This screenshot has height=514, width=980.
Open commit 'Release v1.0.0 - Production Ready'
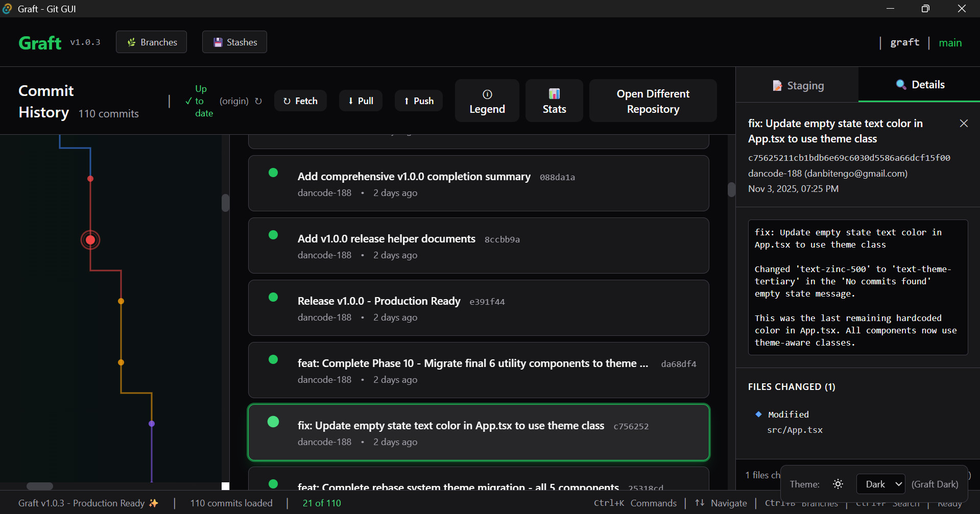(479, 308)
